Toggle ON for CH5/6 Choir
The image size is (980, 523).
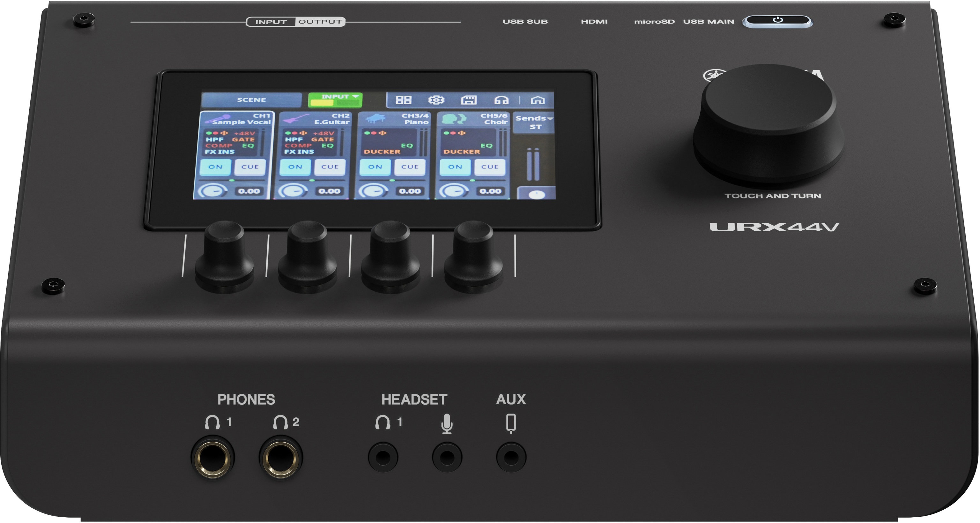point(455,167)
